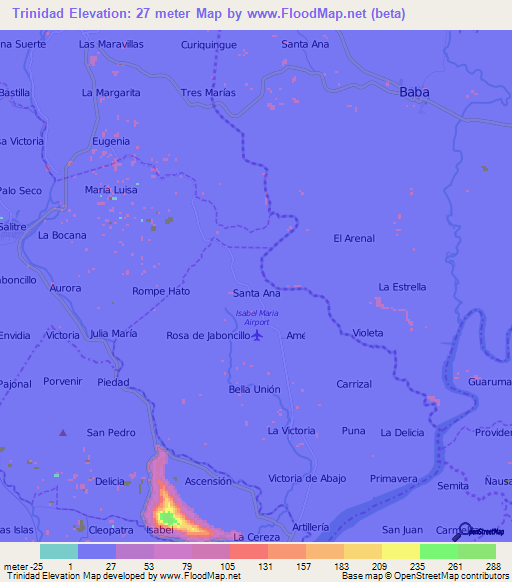Click the Rosa de Jaboncillo label
The height and width of the screenshot is (582, 512).
208,336
